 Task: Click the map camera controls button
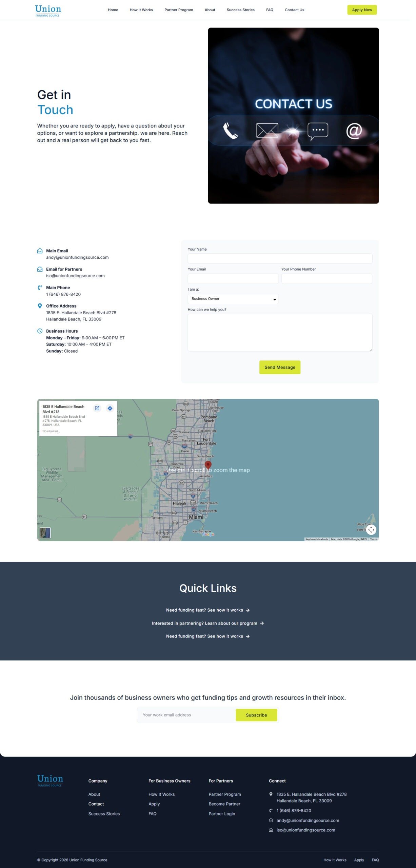click(371, 529)
